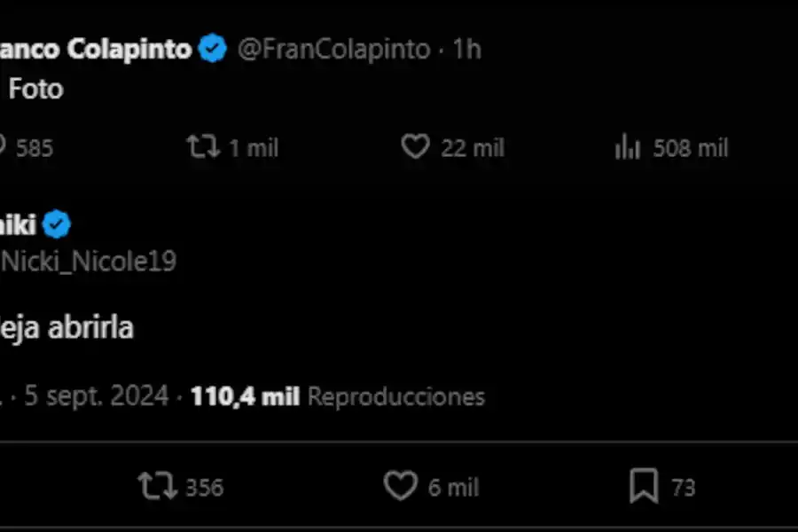Click the 22 mil likes count

(x=473, y=147)
